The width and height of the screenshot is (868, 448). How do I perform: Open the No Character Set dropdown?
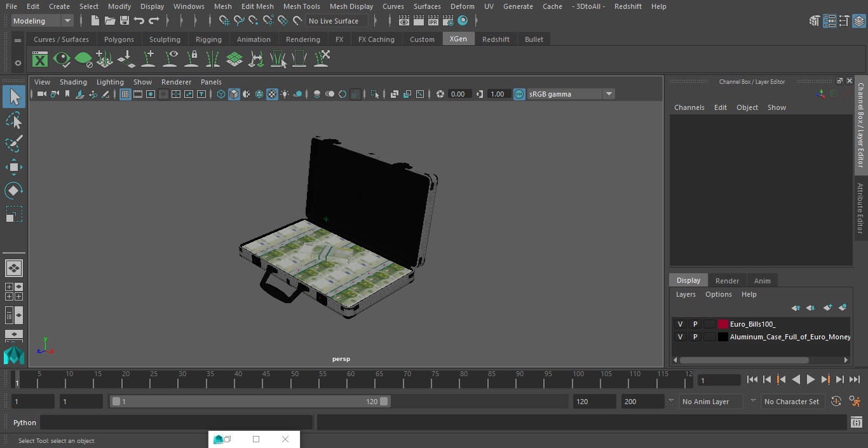(792, 402)
